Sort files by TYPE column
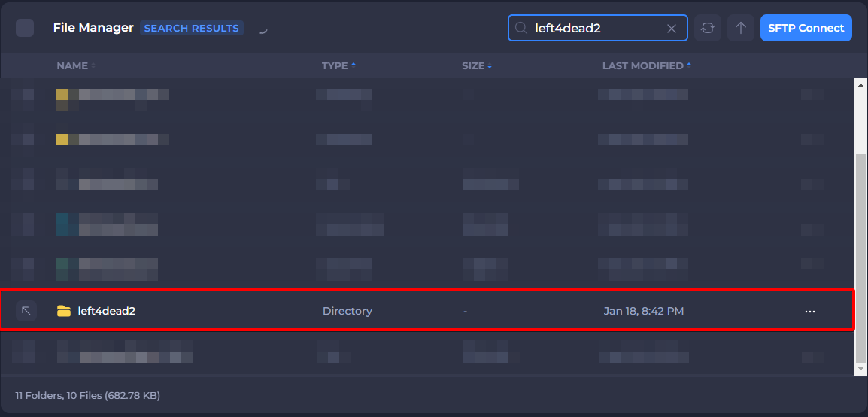Image resolution: width=868 pixels, height=417 pixels. pos(335,66)
